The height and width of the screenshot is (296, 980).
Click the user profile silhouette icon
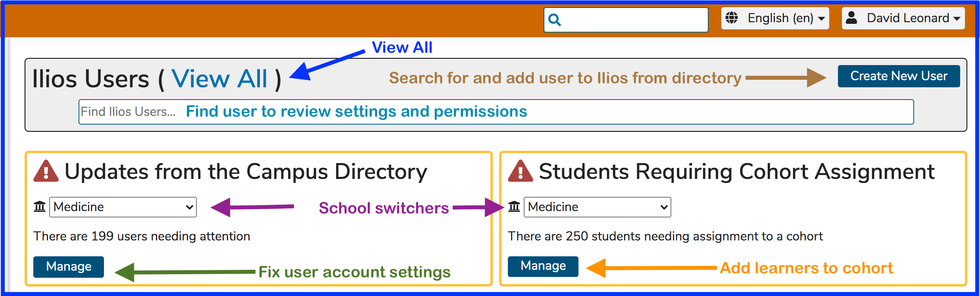[851, 18]
